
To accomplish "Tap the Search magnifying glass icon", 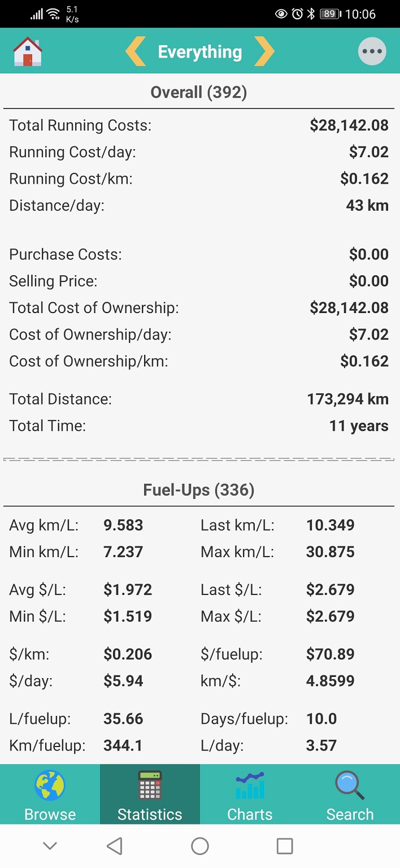I will coord(350,786).
